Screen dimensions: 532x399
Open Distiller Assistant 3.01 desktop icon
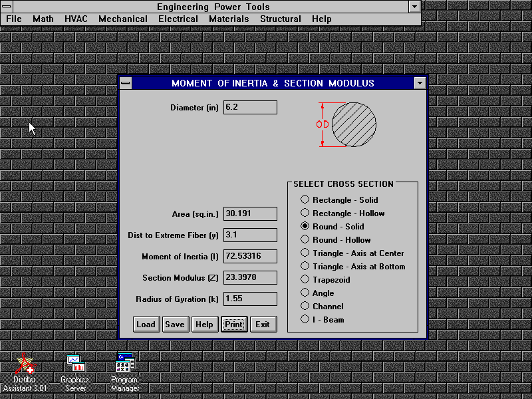click(25, 364)
